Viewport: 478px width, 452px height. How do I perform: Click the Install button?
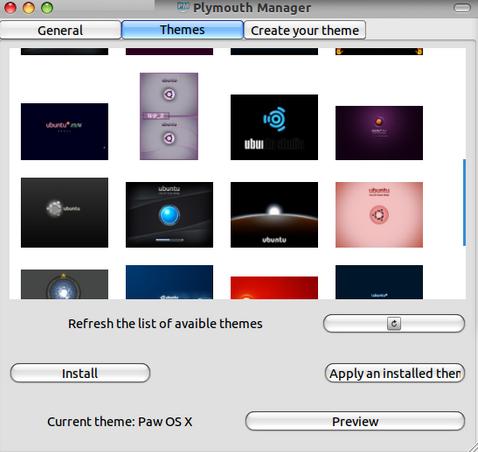coord(80,373)
